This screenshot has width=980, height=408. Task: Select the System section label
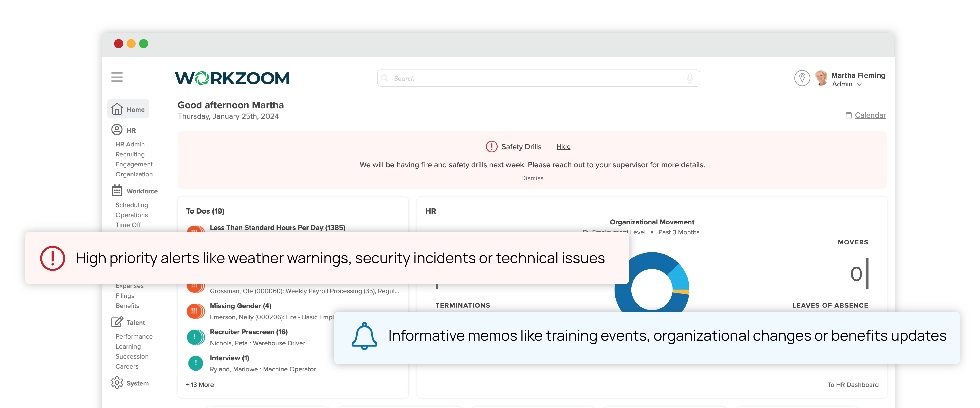137,384
